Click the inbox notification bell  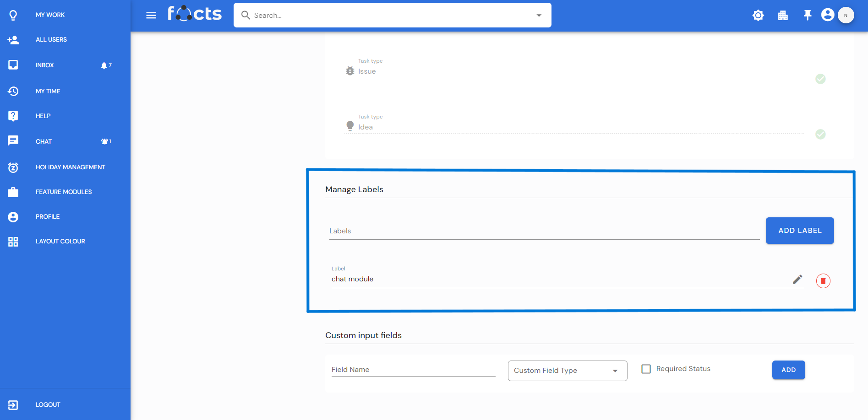click(x=104, y=65)
